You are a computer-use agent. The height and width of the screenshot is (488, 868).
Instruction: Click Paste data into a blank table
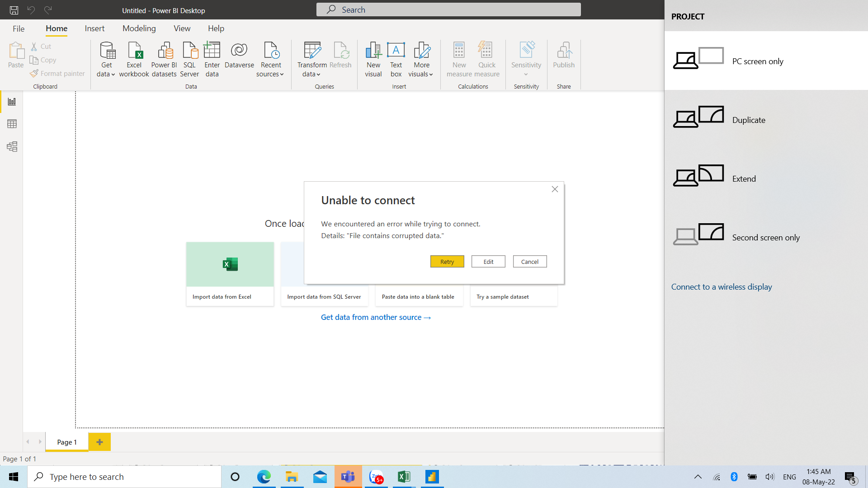pyautogui.click(x=418, y=297)
